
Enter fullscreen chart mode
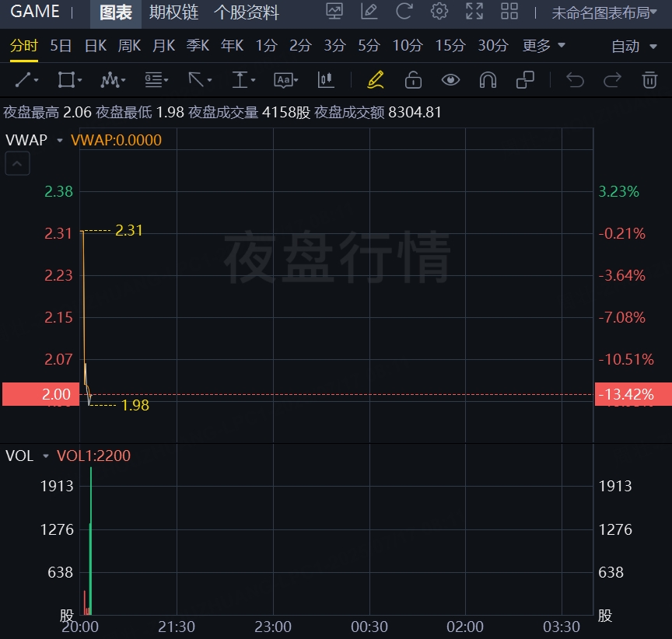(474, 12)
